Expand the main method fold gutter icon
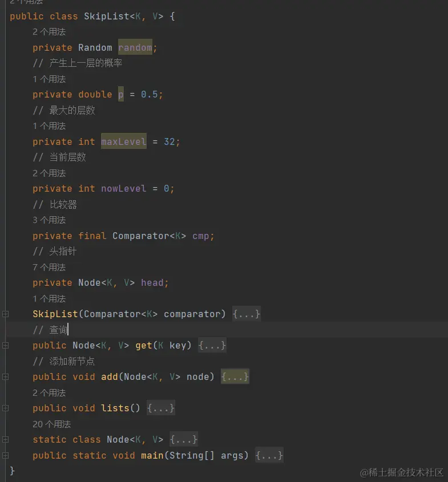The image size is (448, 482). [5, 455]
